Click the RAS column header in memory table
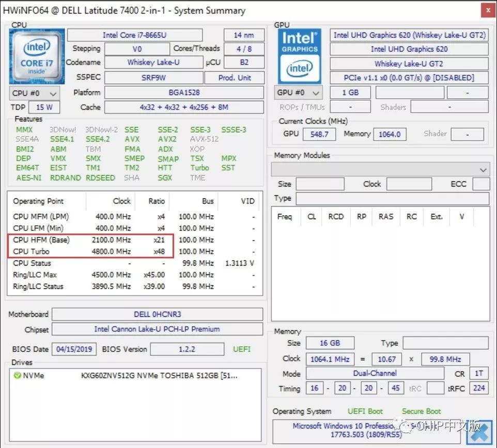 click(386, 217)
